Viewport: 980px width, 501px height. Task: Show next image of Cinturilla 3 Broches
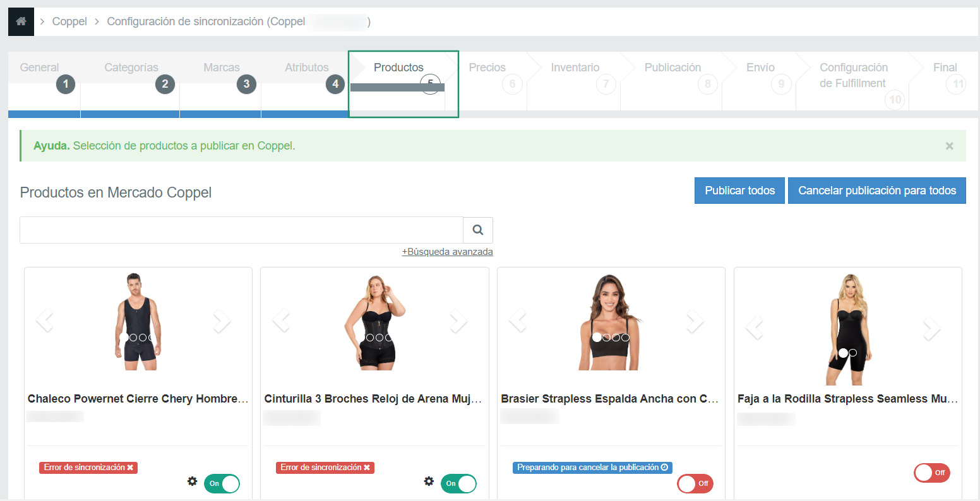(458, 321)
